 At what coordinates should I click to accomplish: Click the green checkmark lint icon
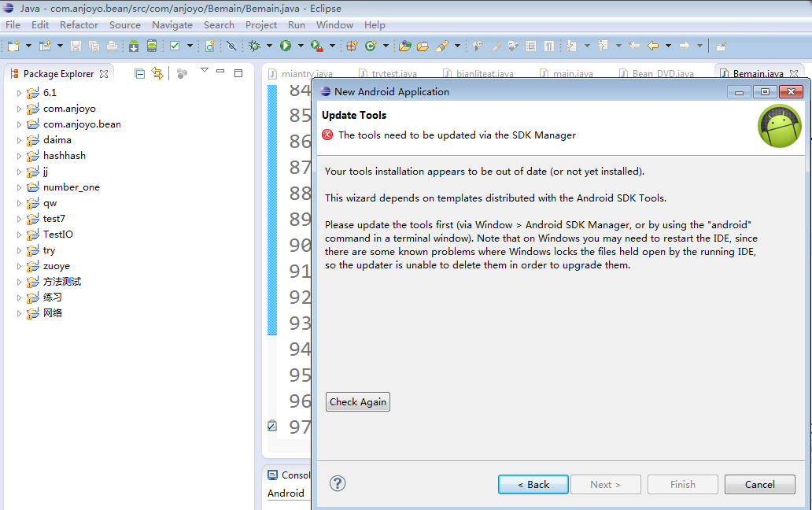click(x=175, y=46)
